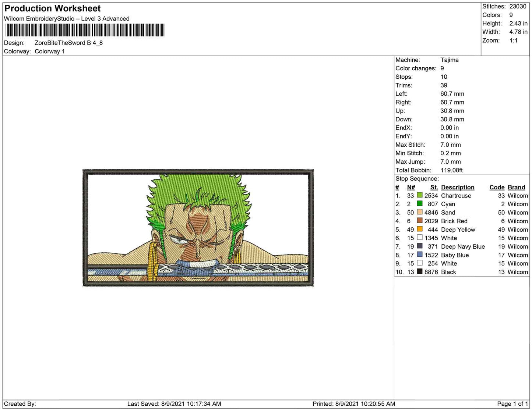Click the Chartreuse color swatch
Image resolution: width=532 pixels, height=409 pixels.
420,195
